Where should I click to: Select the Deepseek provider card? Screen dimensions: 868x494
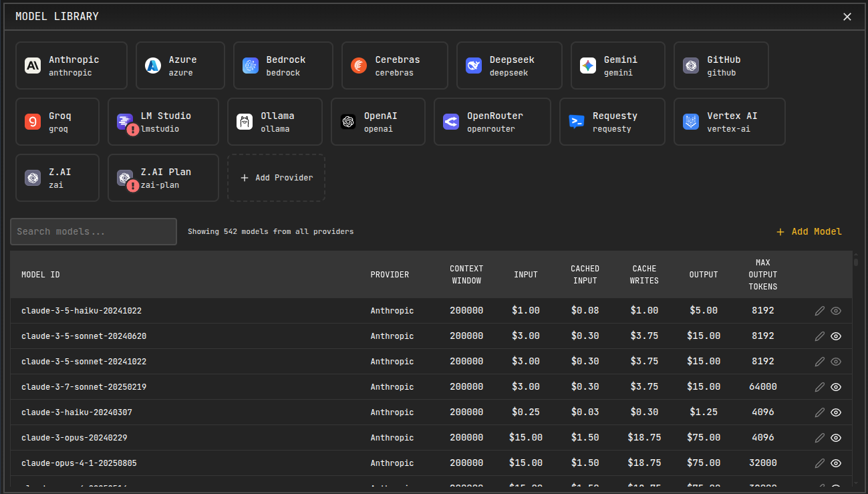click(x=509, y=66)
